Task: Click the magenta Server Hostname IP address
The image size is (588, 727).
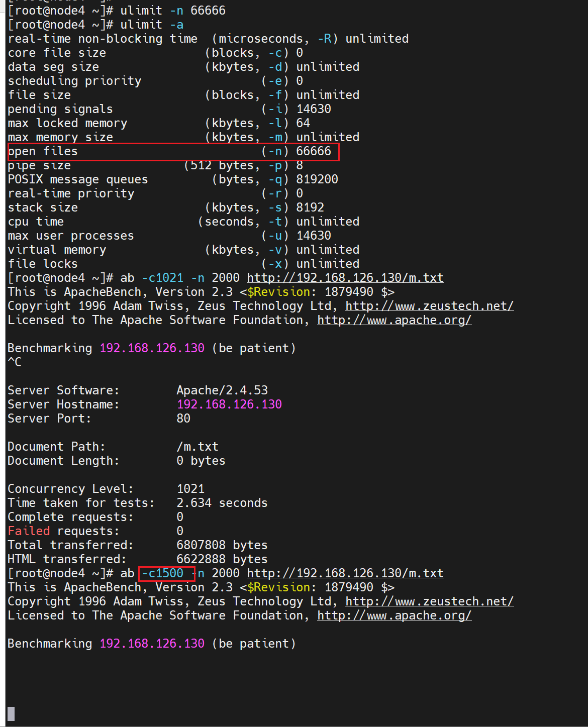Action: pyautogui.click(x=229, y=404)
